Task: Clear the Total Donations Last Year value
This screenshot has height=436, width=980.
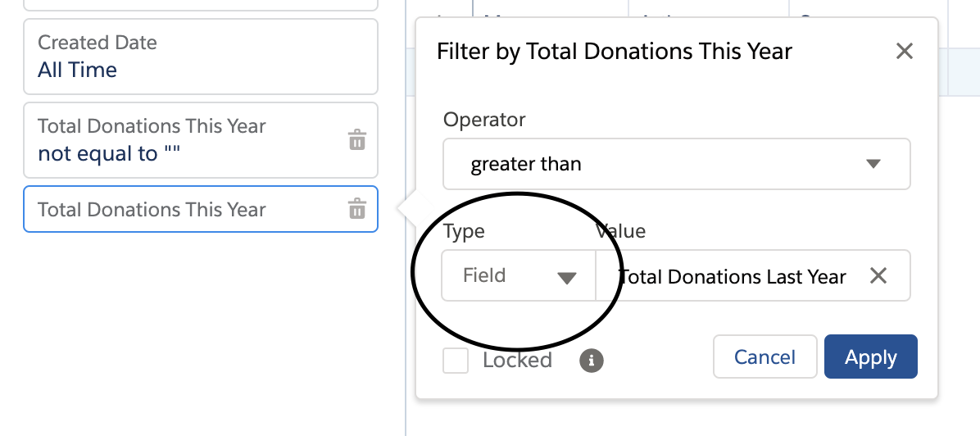Action: [878, 275]
